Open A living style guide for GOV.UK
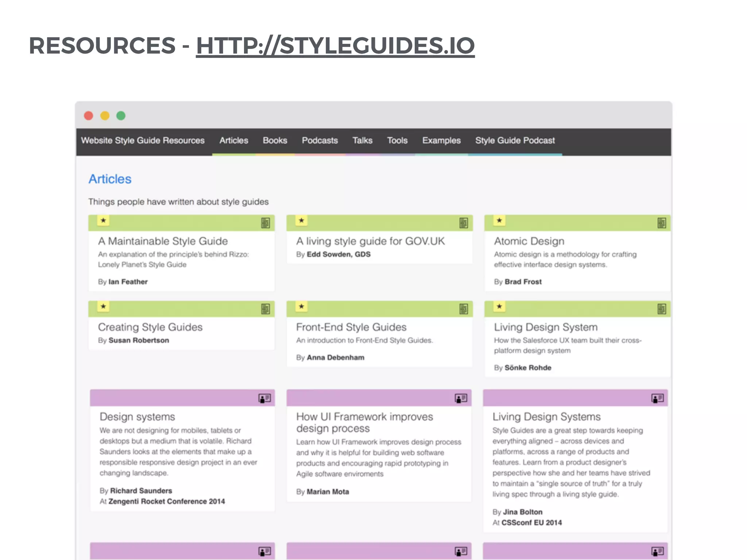Viewport: 747px width, 560px height. (x=370, y=241)
